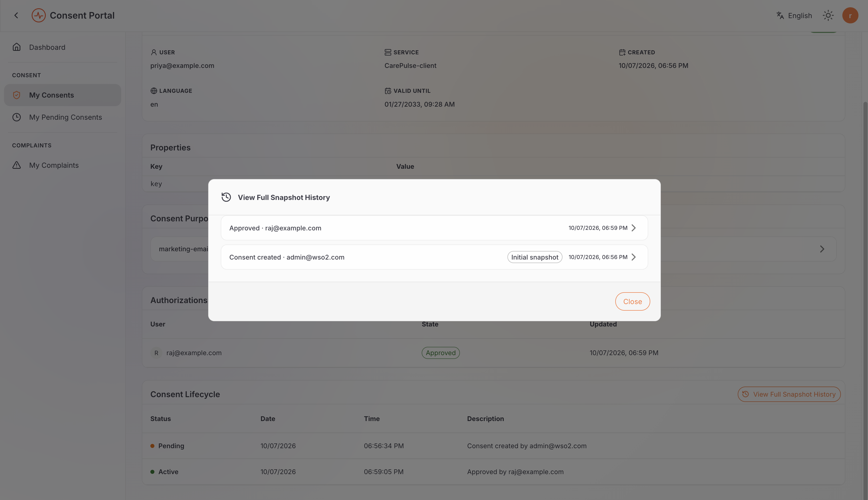868x500 pixels.
Task: Click the Pending lifecycle status row
Action: pyautogui.click(x=493, y=446)
